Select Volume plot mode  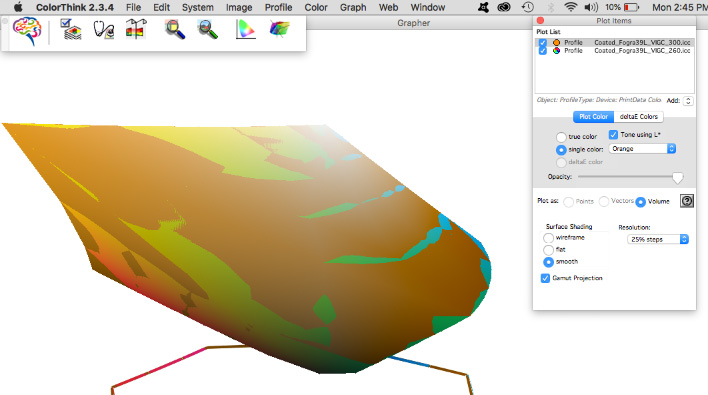point(640,202)
